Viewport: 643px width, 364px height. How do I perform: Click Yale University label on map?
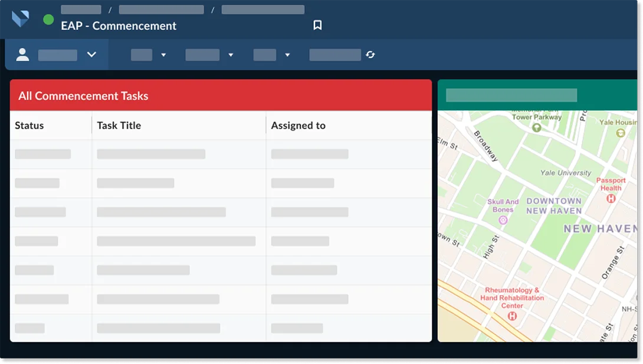click(x=566, y=173)
